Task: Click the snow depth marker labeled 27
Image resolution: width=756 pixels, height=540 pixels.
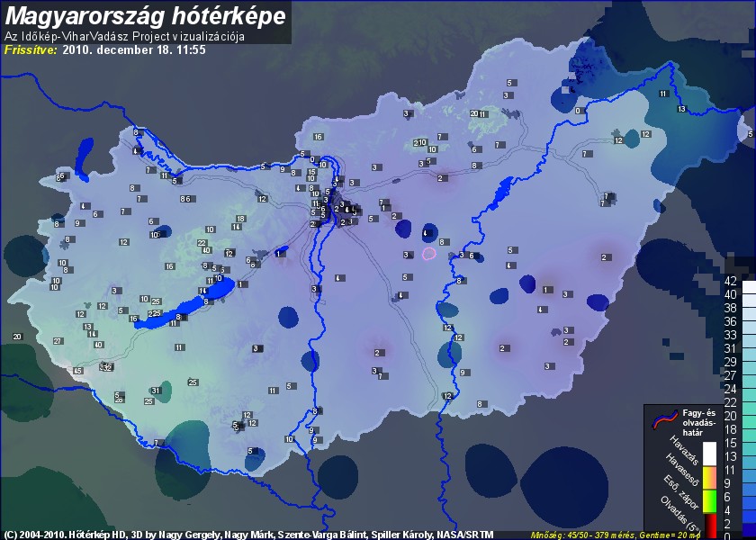Action: pyautogui.click(x=58, y=341)
